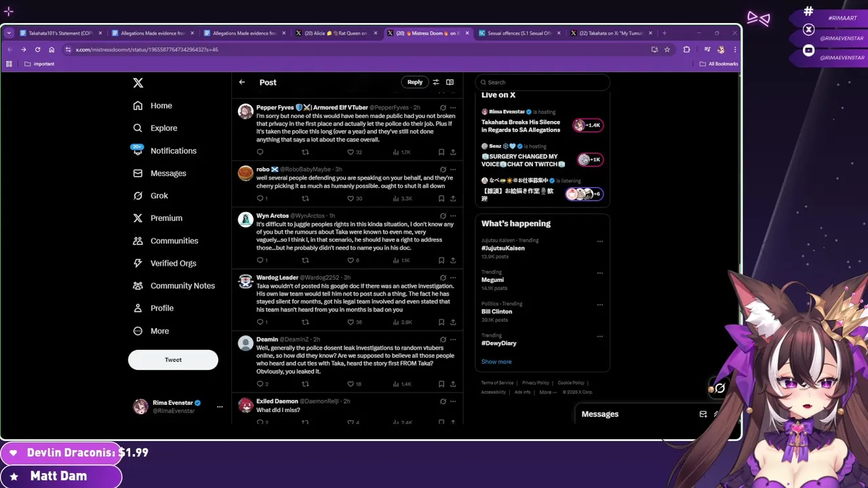The height and width of the screenshot is (488, 868).
Task: Open Grok explain icon on Pepper Fyves's reply
Action: pyautogui.click(x=443, y=107)
